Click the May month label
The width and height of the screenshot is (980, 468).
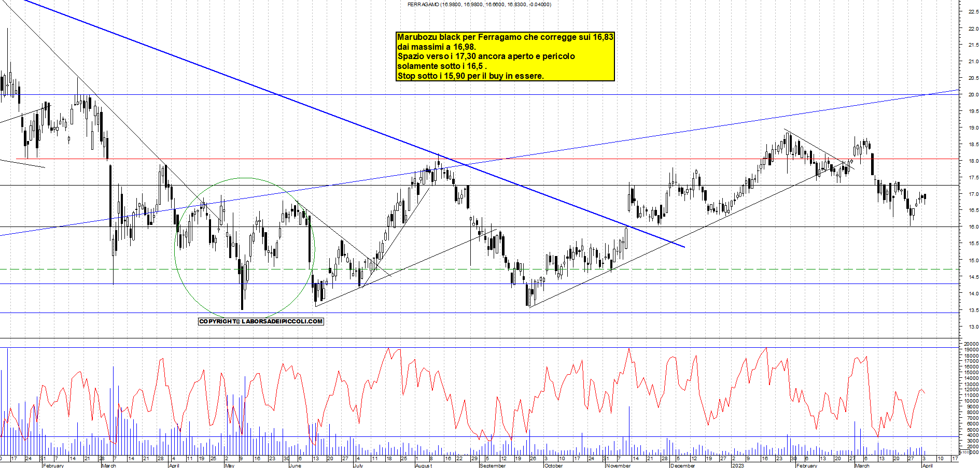230,465
